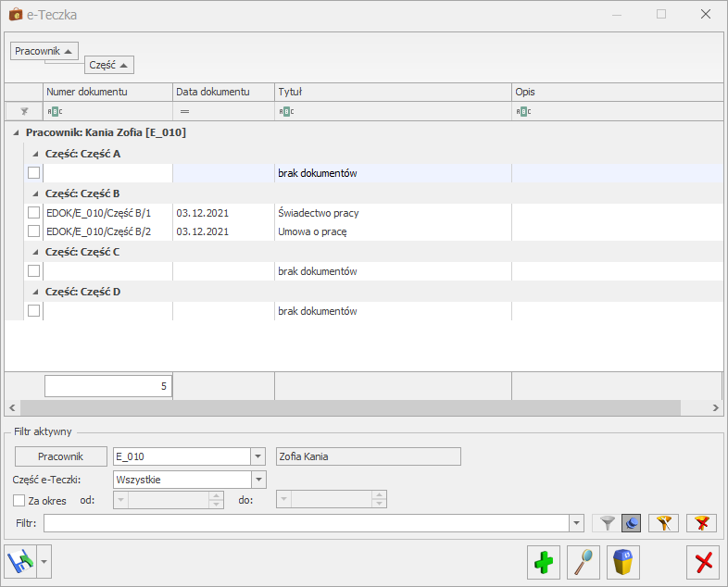Screen dimensions: 728x587
Task: Click the scroll right arrow
Action: point(715,408)
